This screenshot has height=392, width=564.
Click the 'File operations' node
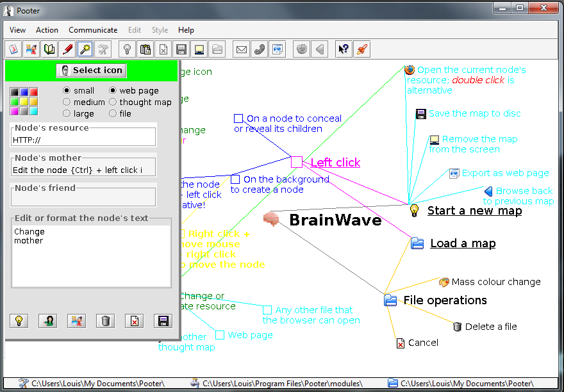[x=445, y=300]
